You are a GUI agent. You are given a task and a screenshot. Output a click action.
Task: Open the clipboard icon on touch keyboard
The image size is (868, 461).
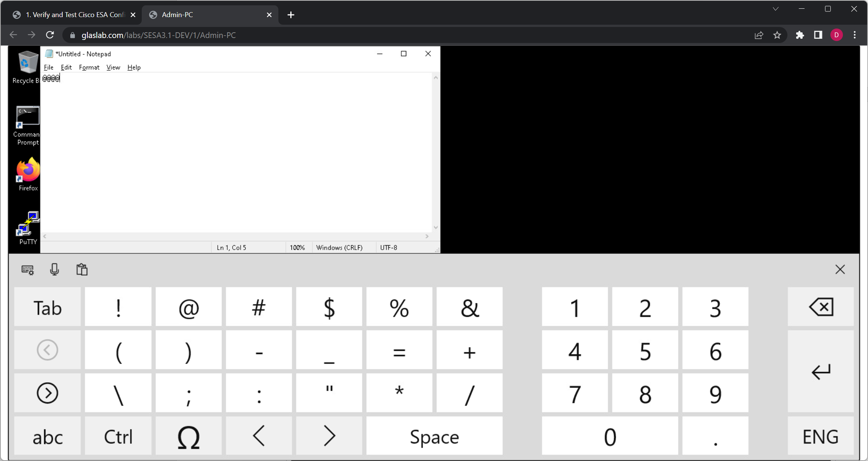pos(82,269)
